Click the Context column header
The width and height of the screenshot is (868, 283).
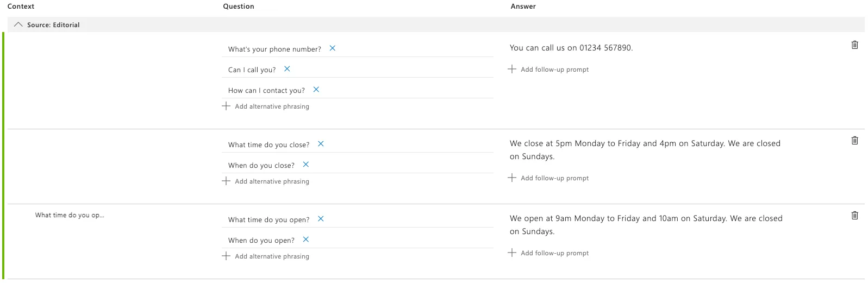coord(21,7)
